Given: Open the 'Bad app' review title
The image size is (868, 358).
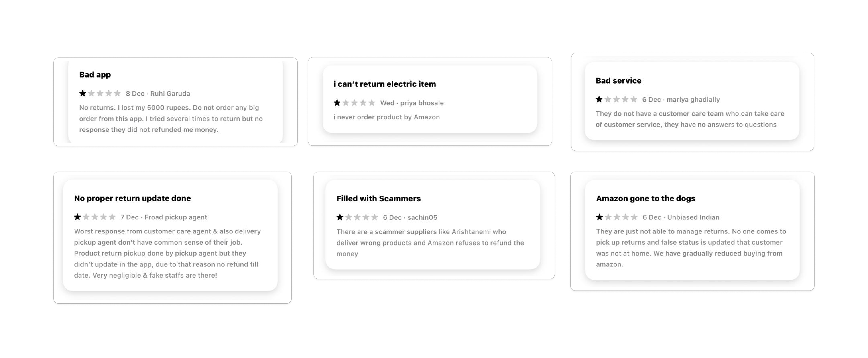Looking at the screenshot, I should (x=95, y=75).
